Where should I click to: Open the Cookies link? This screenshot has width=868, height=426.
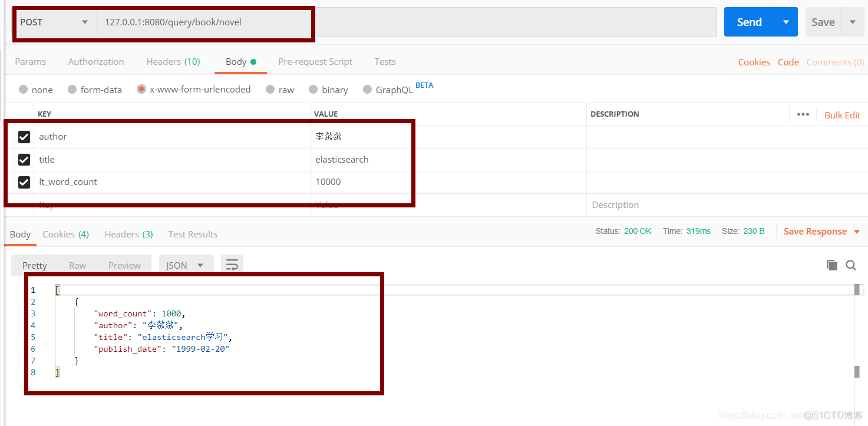tap(754, 62)
